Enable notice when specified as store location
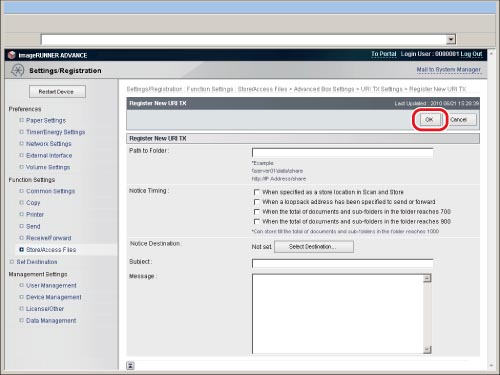Image resolution: width=500 pixels, height=375 pixels. (x=257, y=192)
